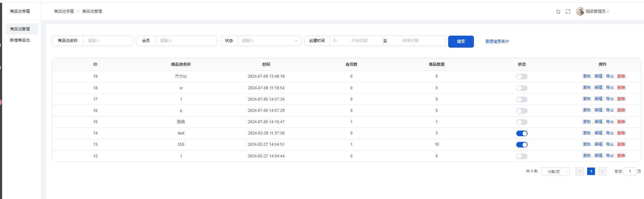The image size is (644, 199).
Task: Select 商品池管理 in the sidebar
Action: [x=20, y=29]
